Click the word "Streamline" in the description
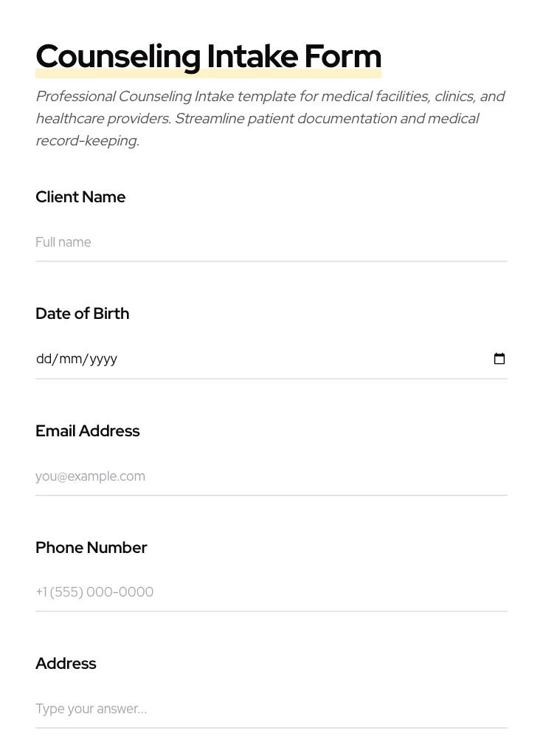543x756 pixels. click(x=209, y=119)
